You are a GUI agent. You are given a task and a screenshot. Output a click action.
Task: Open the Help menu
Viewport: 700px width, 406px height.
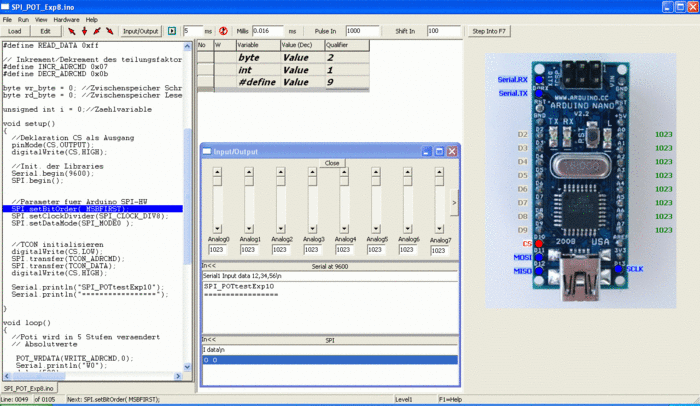pyautogui.click(x=92, y=20)
